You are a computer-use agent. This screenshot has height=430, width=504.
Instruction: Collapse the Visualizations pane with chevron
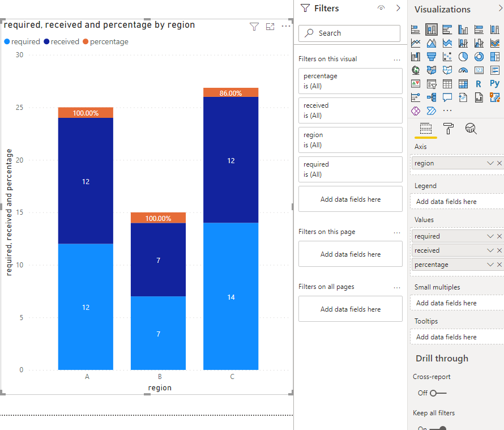tap(501, 8)
